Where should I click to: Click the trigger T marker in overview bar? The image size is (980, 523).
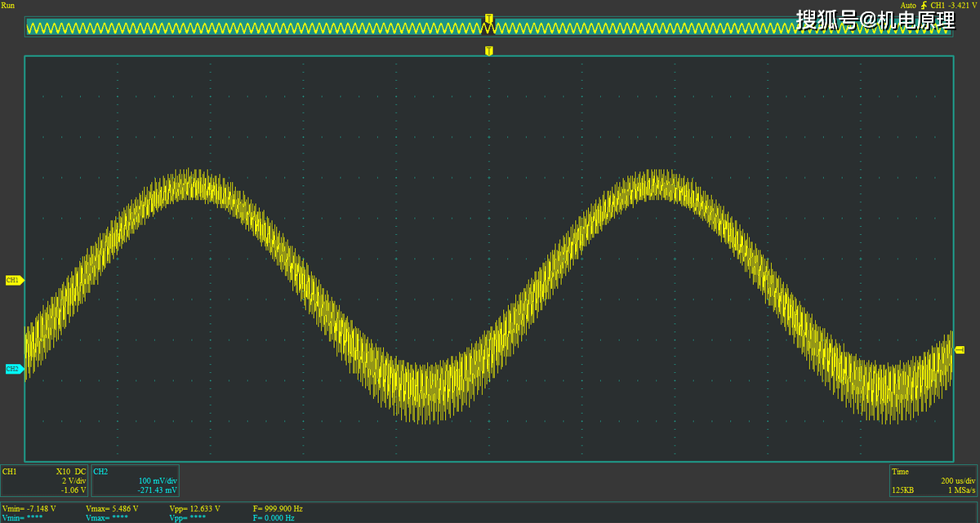tap(488, 18)
